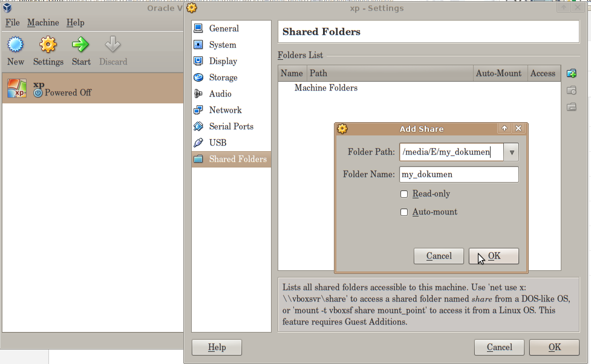Click Help in xp Settings window
The image size is (591, 364).
coord(217,347)
